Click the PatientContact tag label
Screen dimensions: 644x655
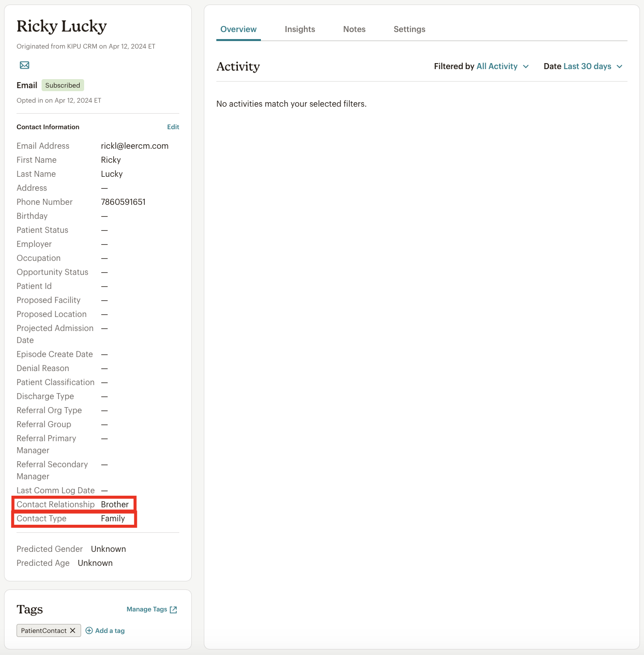click(44, 630)
